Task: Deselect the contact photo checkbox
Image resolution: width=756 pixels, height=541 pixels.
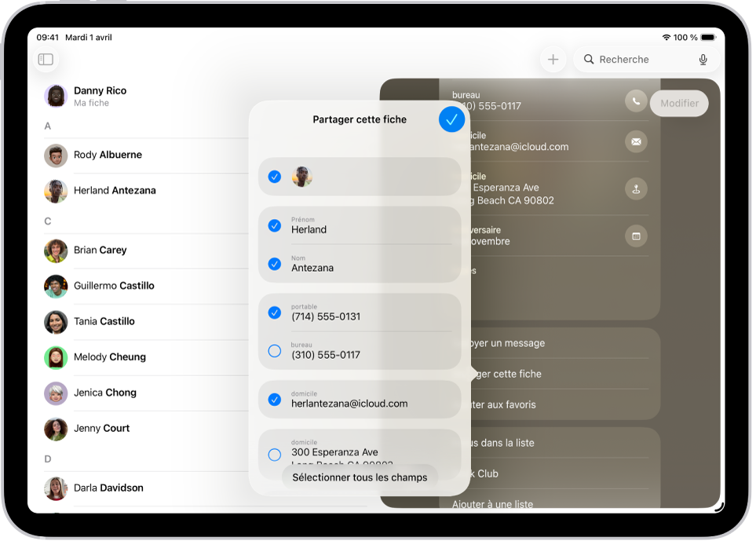Action: (274, 177)
